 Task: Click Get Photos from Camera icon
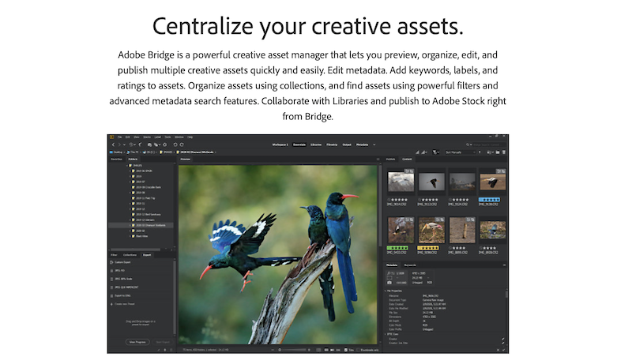coord(149,144)
